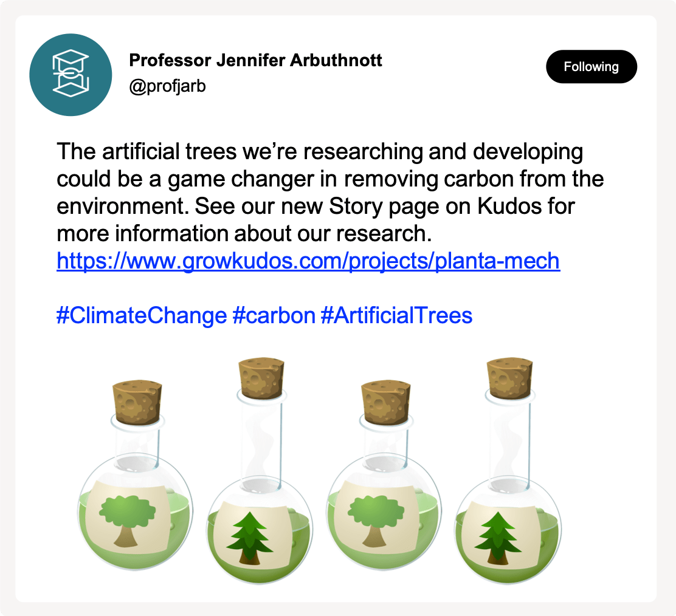Click the cork on the second flask

tap(261, 378)
